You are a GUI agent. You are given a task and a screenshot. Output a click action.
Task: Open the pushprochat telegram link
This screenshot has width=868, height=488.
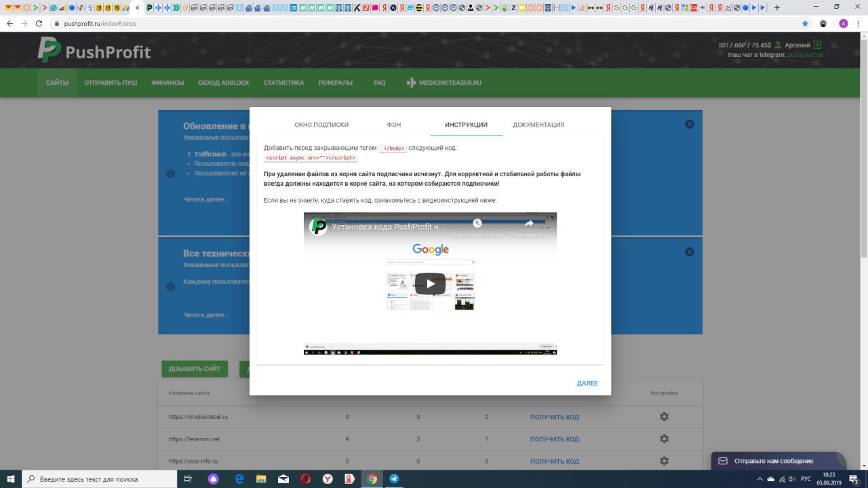click(804, 54)
